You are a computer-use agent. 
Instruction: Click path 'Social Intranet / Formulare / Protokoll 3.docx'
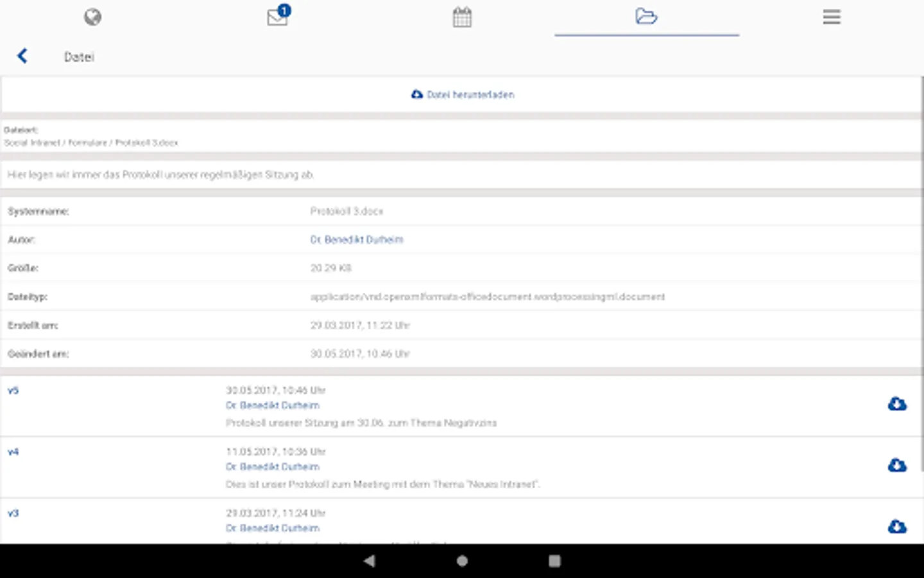coord(91,143)
